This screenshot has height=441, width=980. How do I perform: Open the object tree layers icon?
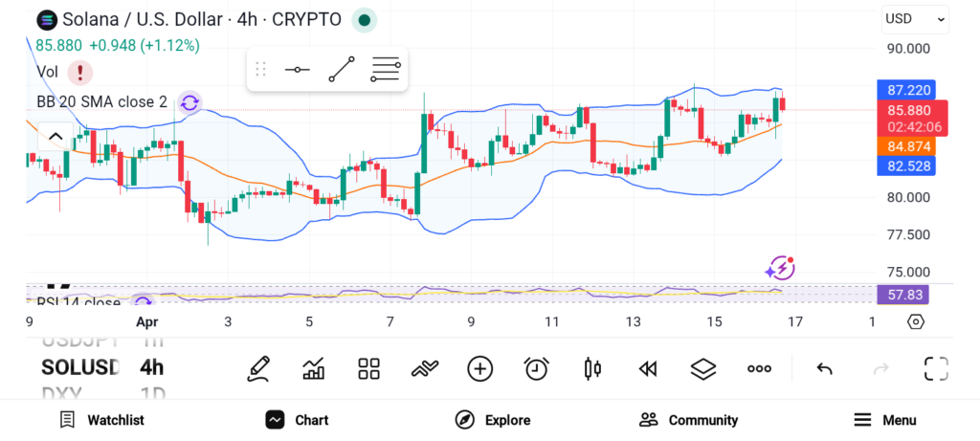tap(703, 368)
